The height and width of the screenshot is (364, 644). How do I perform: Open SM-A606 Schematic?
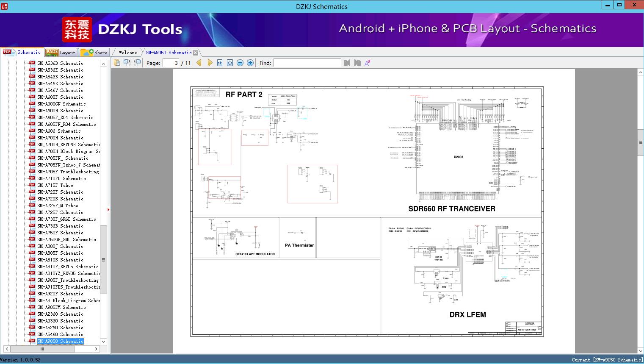(x=59, y=131)
